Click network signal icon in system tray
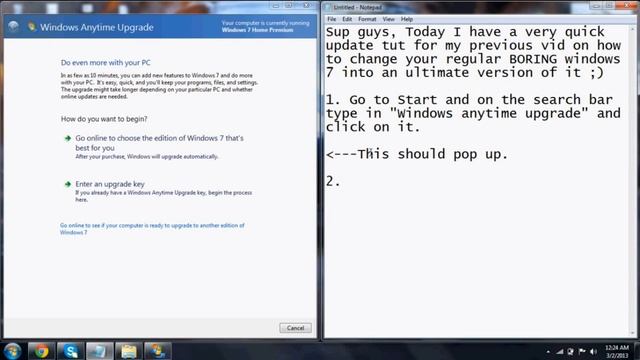Viewport: 640px width, 360px height. pos(560,351)
